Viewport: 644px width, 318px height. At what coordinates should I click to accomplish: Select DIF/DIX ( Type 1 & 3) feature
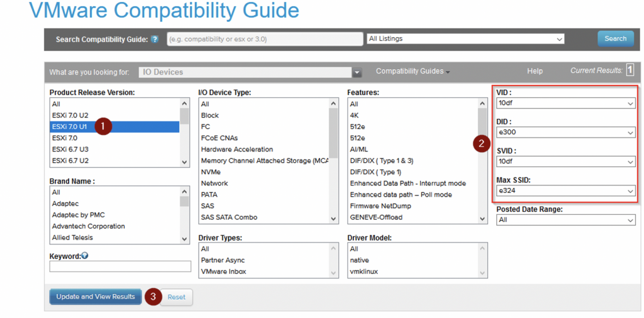(413, 161)
